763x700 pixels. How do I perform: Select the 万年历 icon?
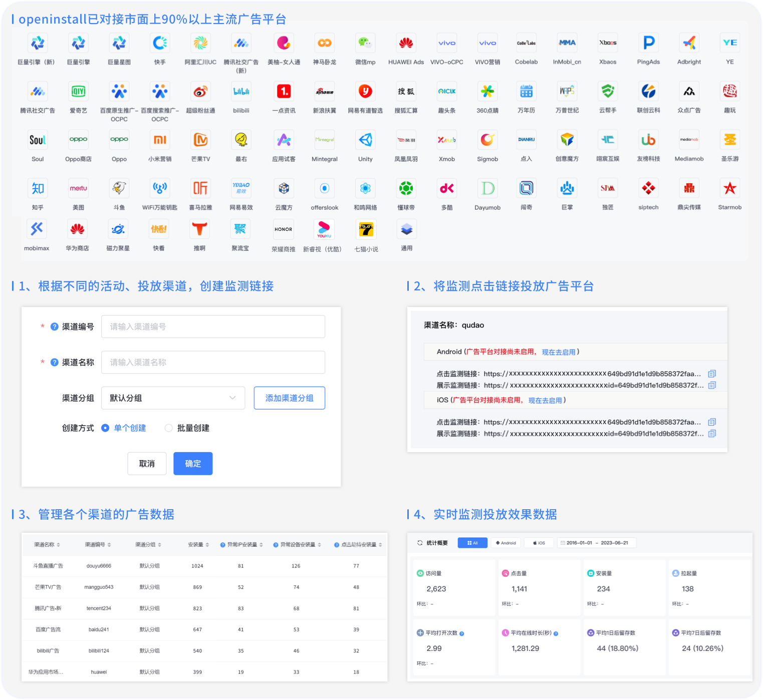click(x=526, y=91)
